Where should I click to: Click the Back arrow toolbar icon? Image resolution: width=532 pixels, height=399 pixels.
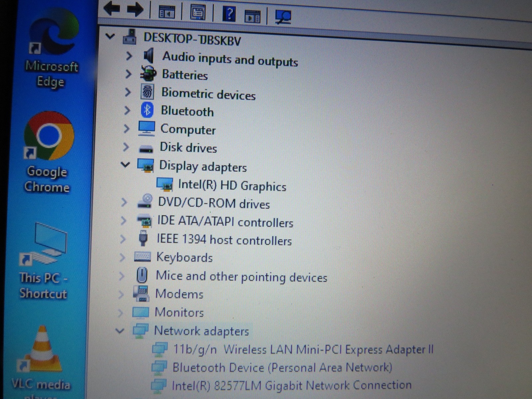point(112,8)
